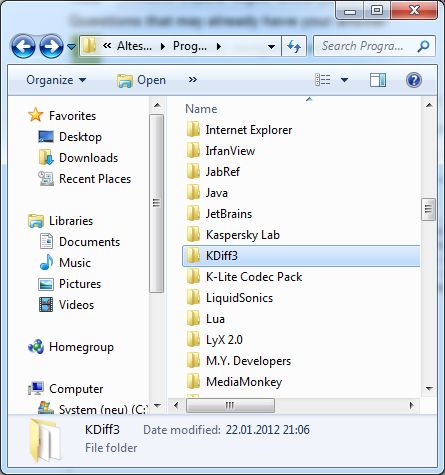Open the Organize menu

pyautogui.click(x=56, y=80)
